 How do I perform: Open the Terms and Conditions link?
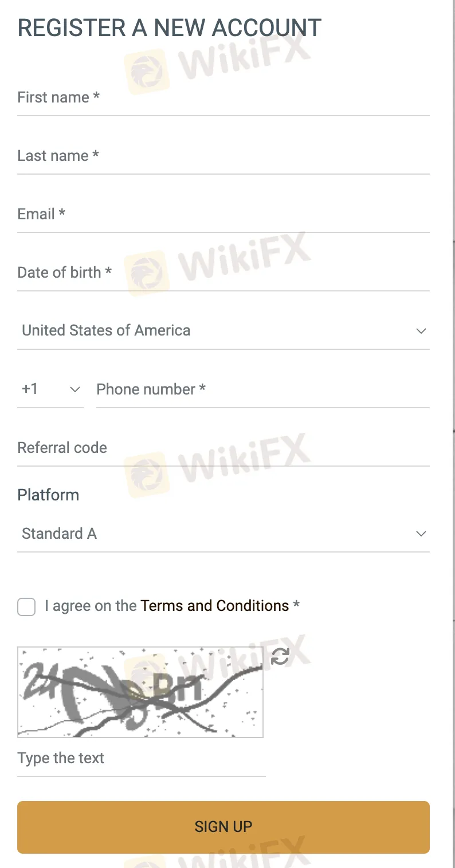coord(214,606)
